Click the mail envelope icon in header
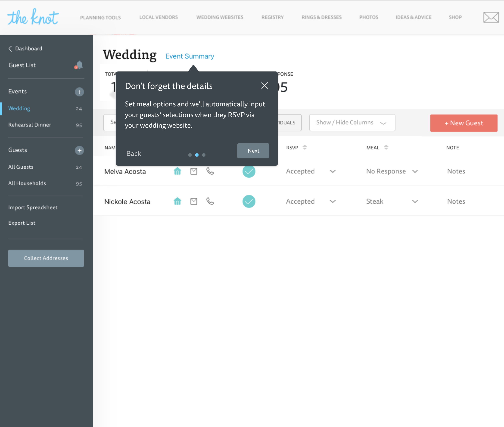The height and width of the screenshot is (427, 504). click(491, 17)
